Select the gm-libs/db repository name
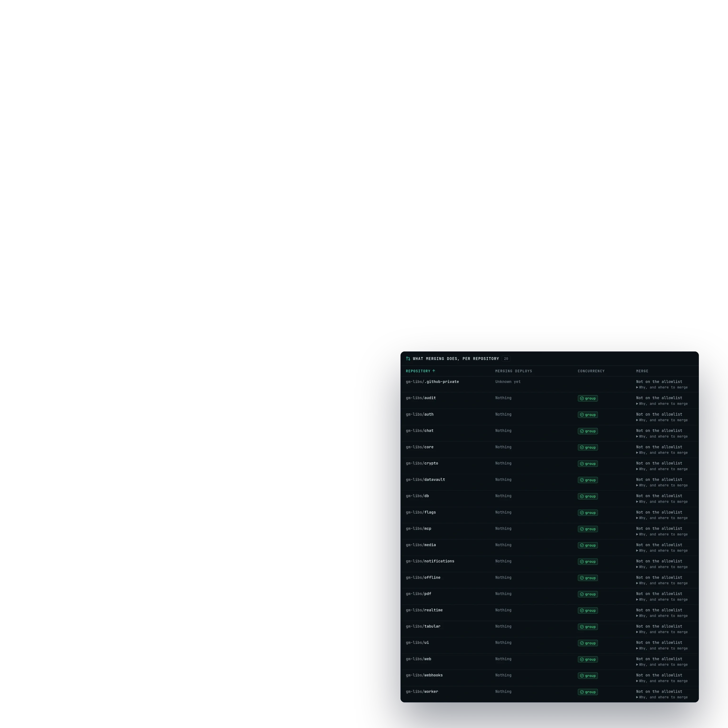728x728 pixels. [x=418, y=496]
